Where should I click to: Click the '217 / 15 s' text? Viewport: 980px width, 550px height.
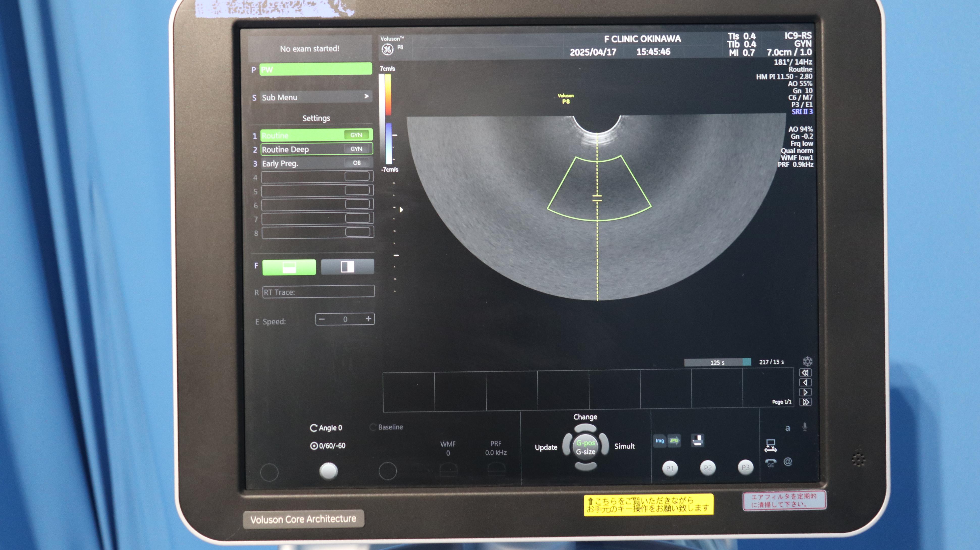[772, 362]
